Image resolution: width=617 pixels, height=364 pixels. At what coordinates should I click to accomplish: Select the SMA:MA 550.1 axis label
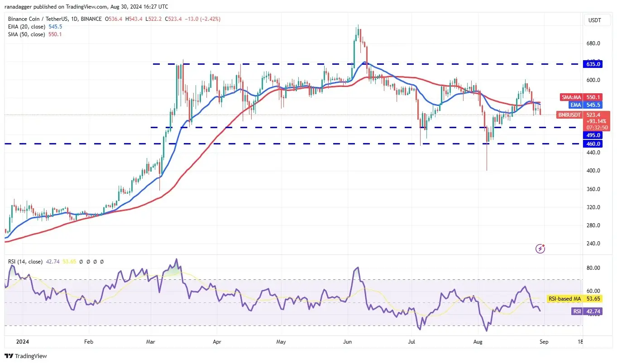[582, 97]
